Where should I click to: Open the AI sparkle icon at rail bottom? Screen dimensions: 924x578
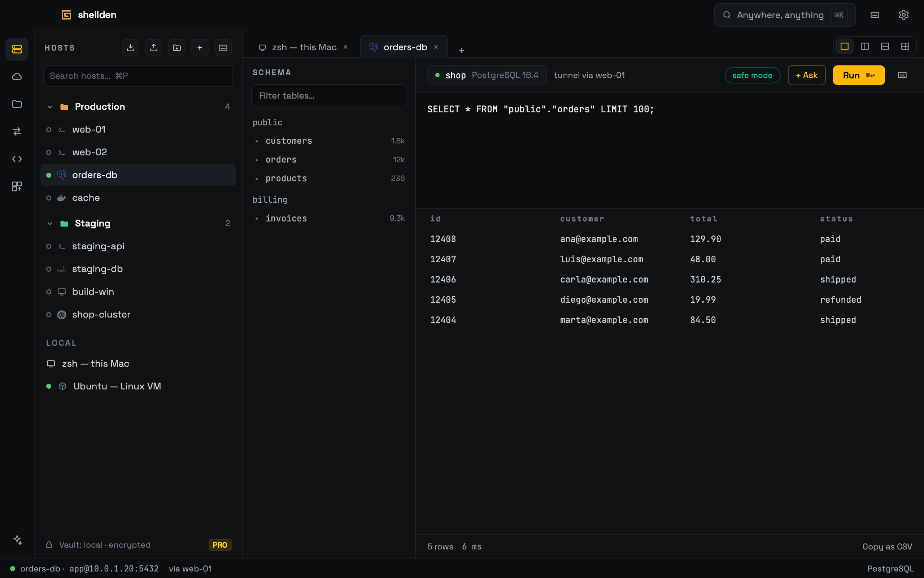18,540
